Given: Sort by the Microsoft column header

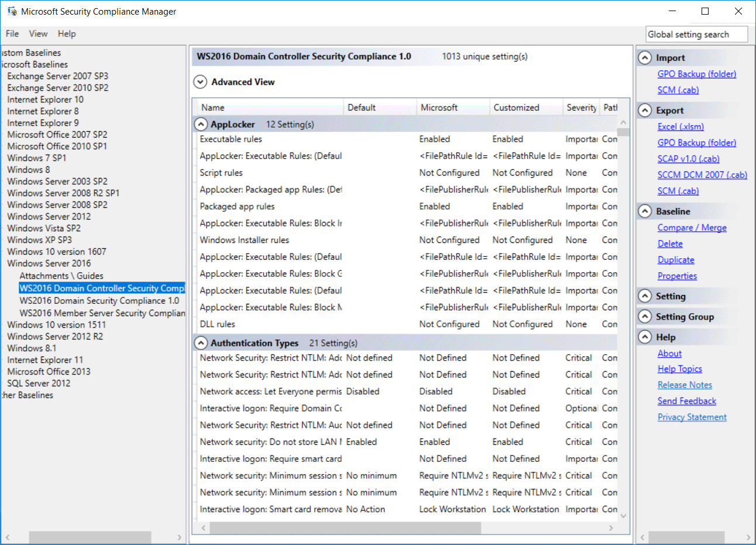Looking at the screenshot, I should (453, 108).
